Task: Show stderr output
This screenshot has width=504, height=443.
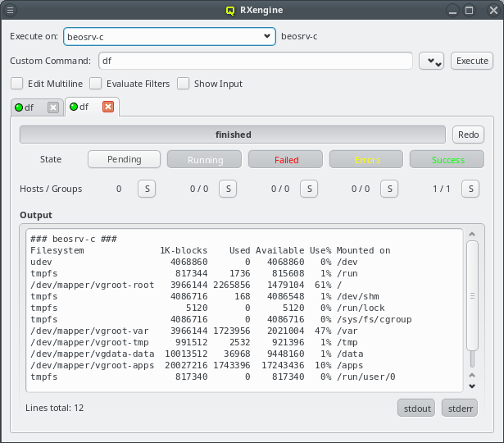Action: click(x=460, y=408)
